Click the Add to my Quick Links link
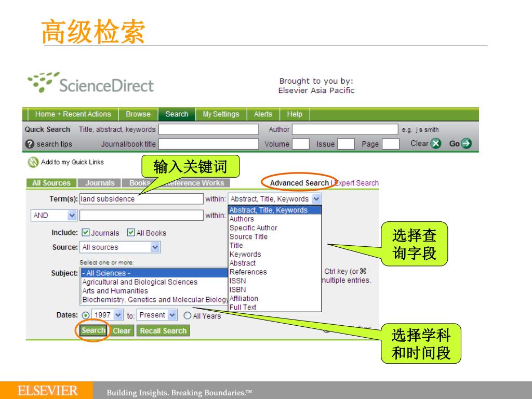Viewport: 532px width, 399px height. (72, 162)
